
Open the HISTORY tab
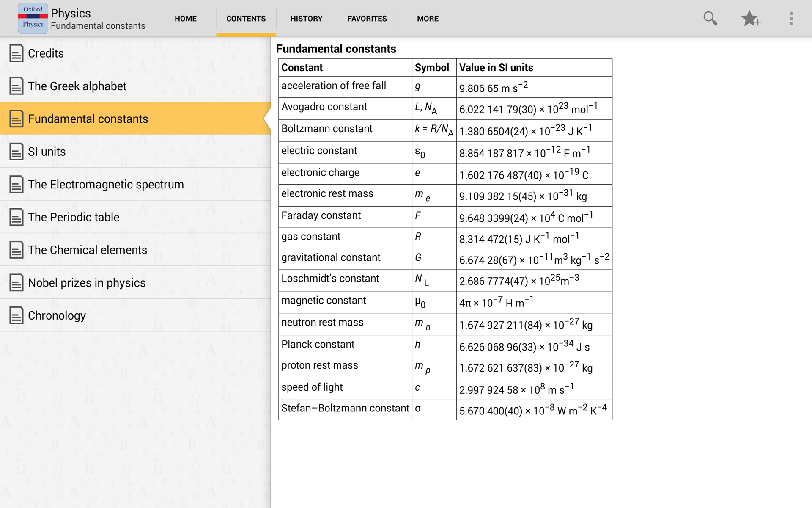pyautogui.click(x=306, y=18)
